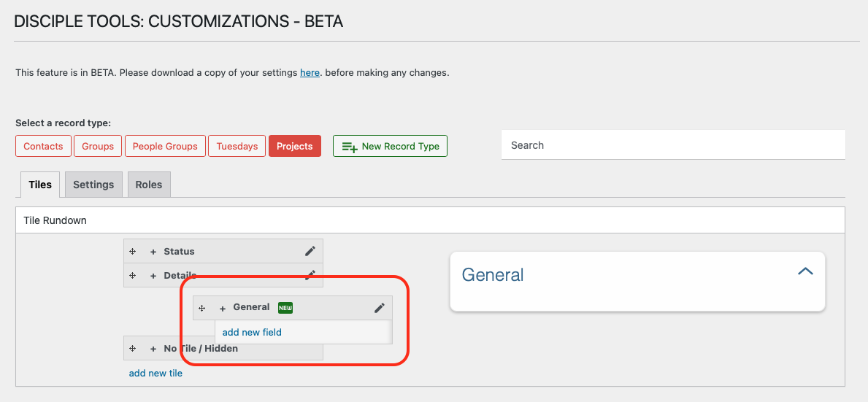Select the Contacts record type
868x402 pixels.
click(43, 146)
